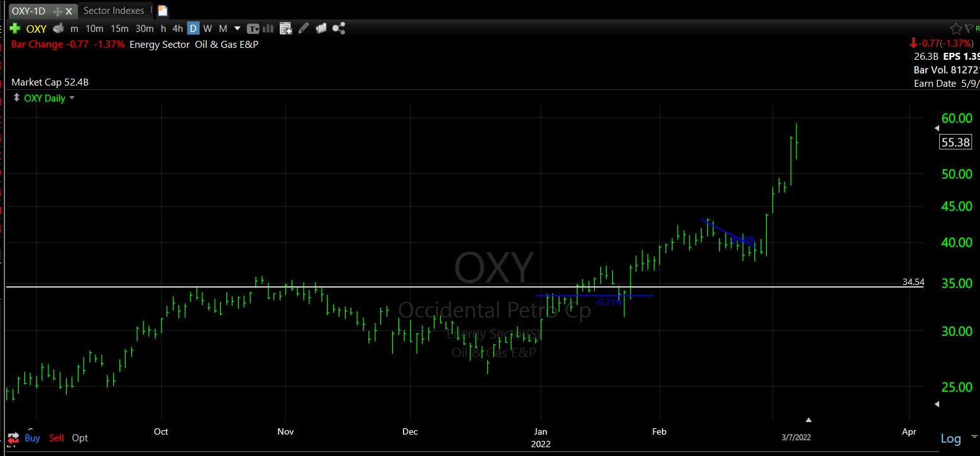Click the 25.00 price scale label
This screenshot has width=980, height=456.
click(956, 387)
